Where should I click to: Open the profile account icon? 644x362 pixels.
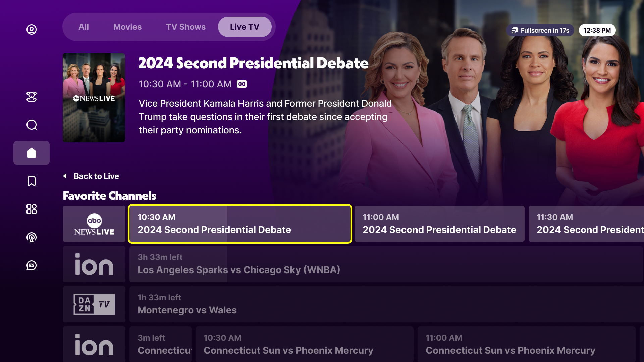click(32, 29)
